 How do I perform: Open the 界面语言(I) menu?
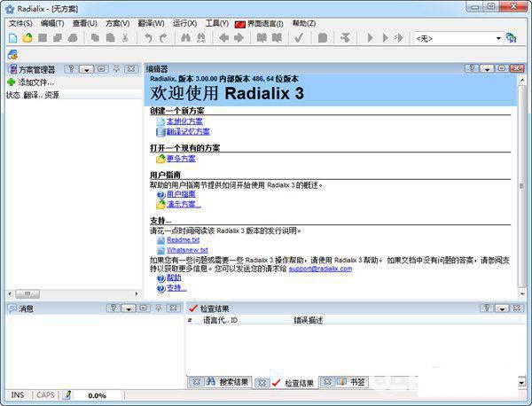pos(259,24)
